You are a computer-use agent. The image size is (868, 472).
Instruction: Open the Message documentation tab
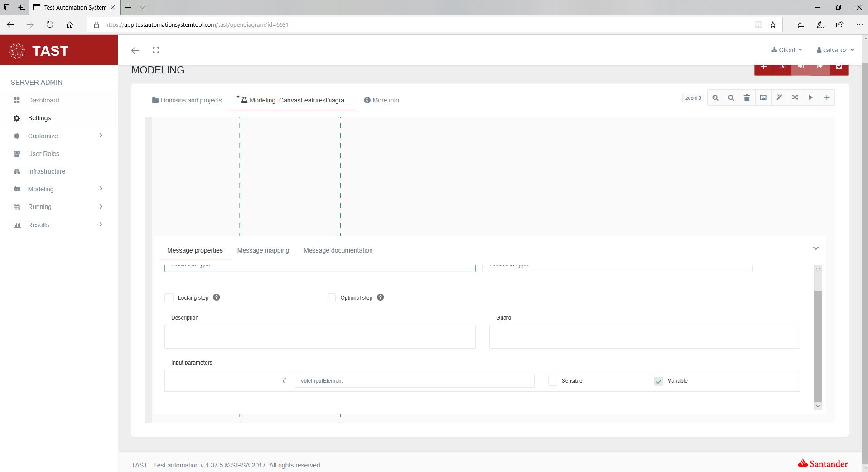pyautogui.click(x=338, y=250)
